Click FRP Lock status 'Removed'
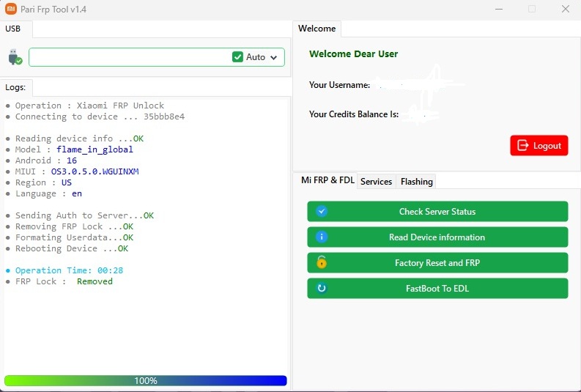This screenshot has height=392, width=581. pyautogui.click(x=95, y=281)
